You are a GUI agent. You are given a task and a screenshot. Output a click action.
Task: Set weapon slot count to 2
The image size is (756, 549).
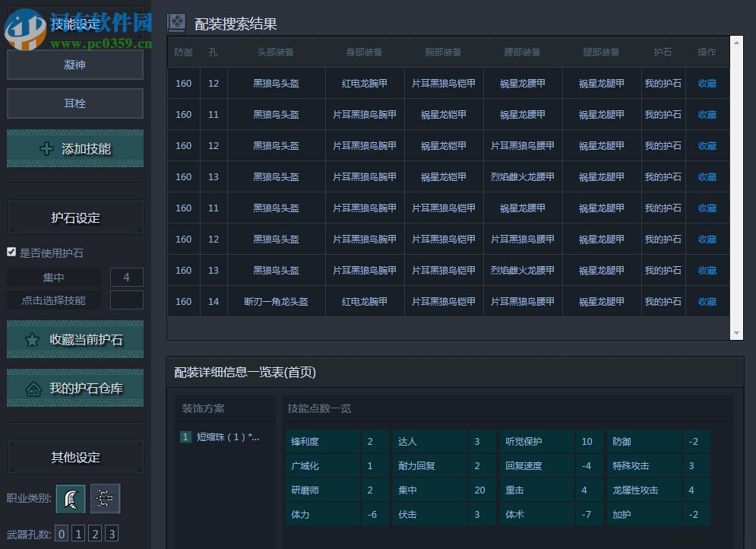pos(95,534)
